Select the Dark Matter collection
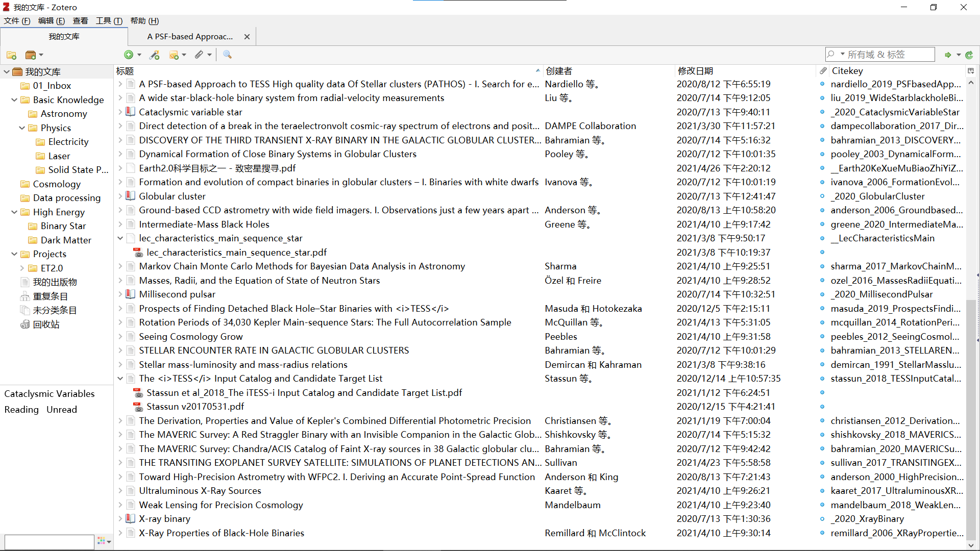This screenshot has width=980, height=551. coord(65,240)
